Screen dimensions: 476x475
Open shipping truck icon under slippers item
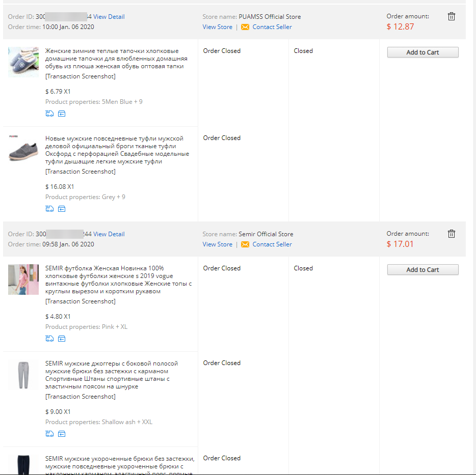pos(49,114)
